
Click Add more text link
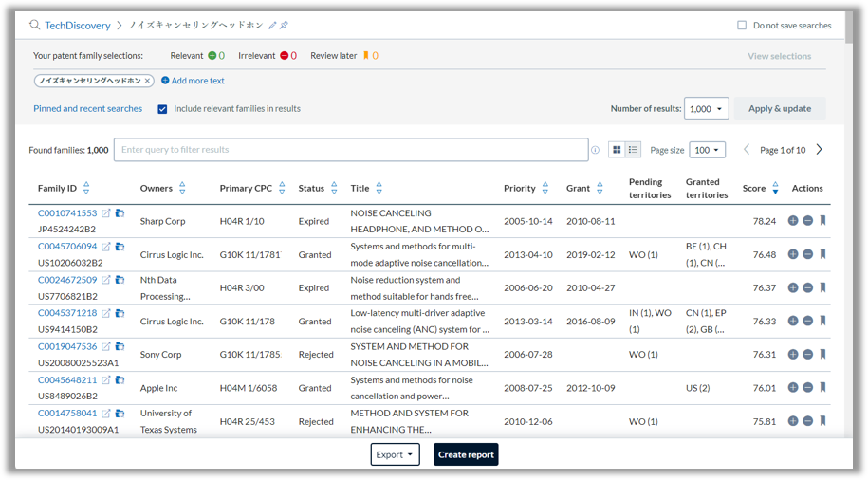point(197,81)
